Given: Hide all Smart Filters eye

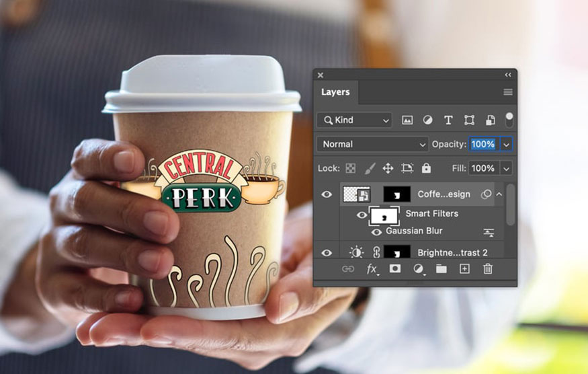Looking at the screenshot, I should pyautogui.click(x=362, y=215).
